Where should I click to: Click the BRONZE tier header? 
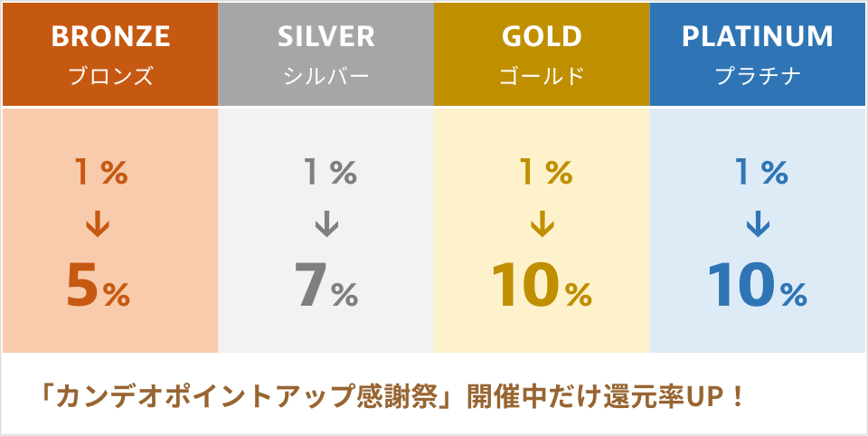click(x=110, y=37)
